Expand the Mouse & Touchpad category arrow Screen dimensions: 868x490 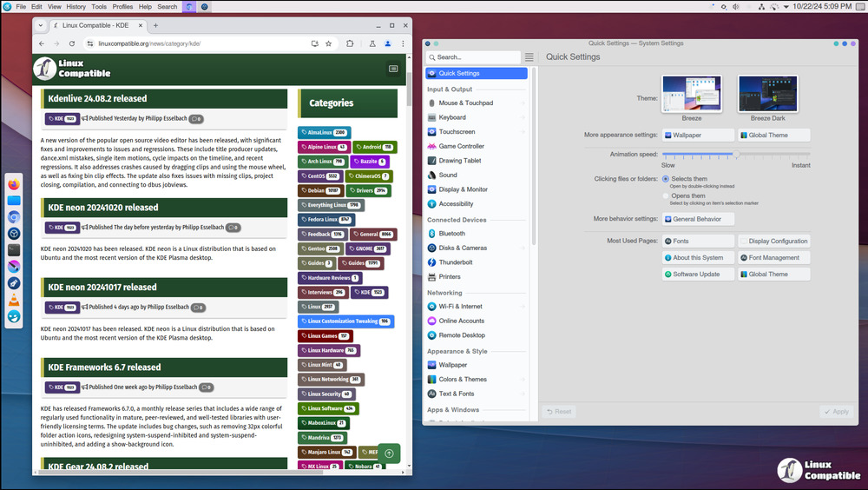tap(523, 103)
